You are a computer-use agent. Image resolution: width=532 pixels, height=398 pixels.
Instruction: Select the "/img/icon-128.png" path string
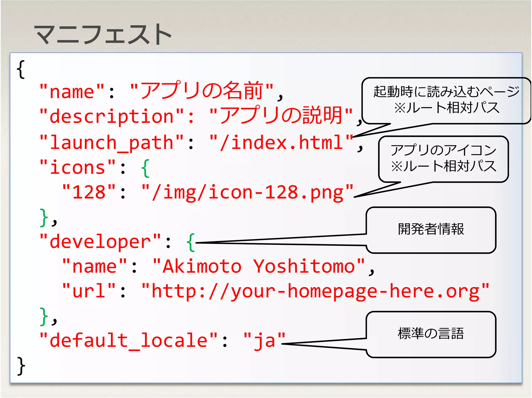247,193
